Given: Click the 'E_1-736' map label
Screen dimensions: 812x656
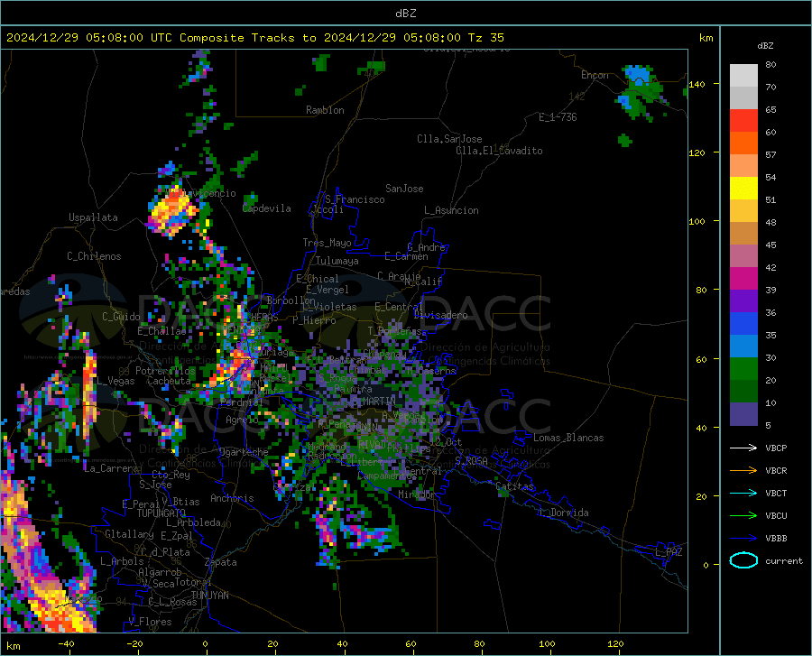Looking at the screenshot, I should coord(558,117).
